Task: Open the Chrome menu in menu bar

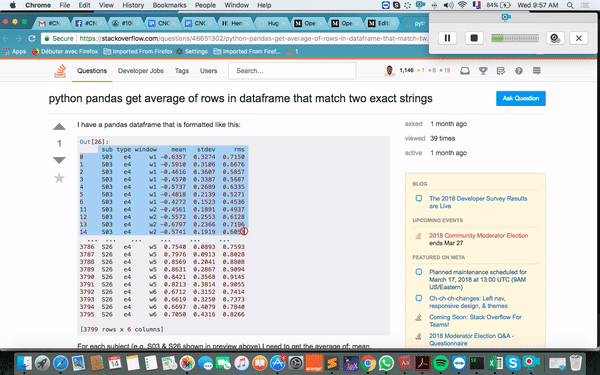Action: [x=38, y=5]
